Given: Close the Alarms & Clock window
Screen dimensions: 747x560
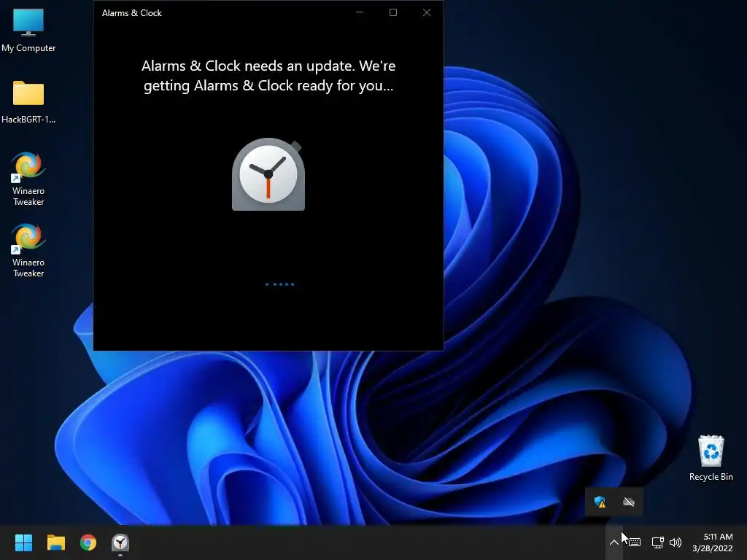Looking at the screenshot, I should [427, 12].
